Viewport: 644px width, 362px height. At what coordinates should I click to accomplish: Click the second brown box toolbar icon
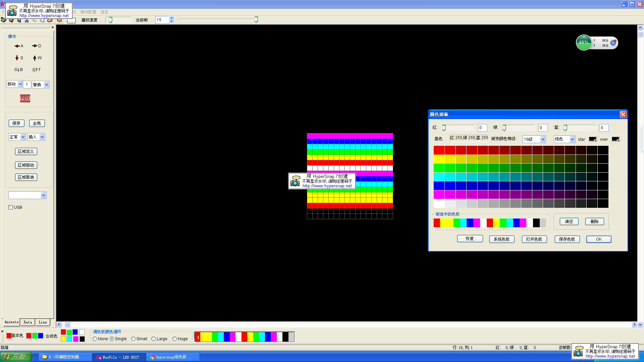[x=11, y=20]
